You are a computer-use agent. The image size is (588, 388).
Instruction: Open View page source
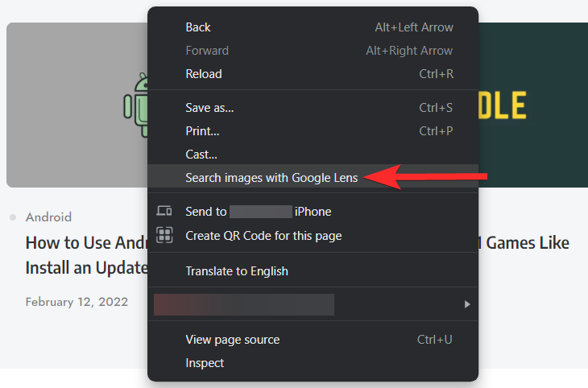[x=233, y=340]
